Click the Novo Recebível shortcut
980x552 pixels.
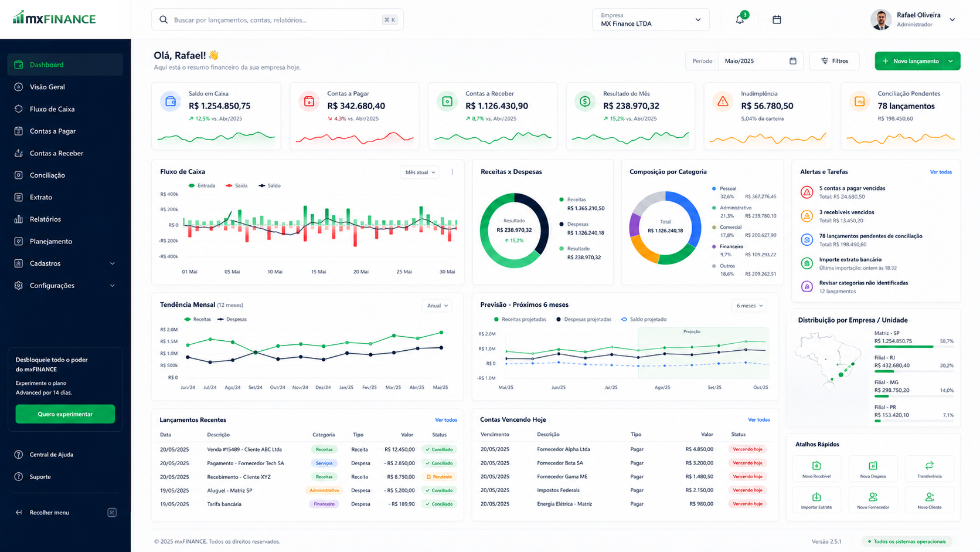pyautogui.click(x=816, y=468)
